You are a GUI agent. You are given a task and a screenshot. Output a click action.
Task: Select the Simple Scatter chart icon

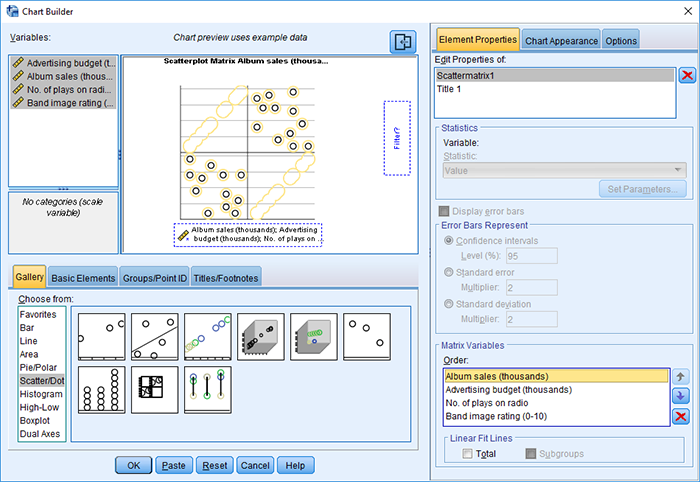(x=101, y=336)
